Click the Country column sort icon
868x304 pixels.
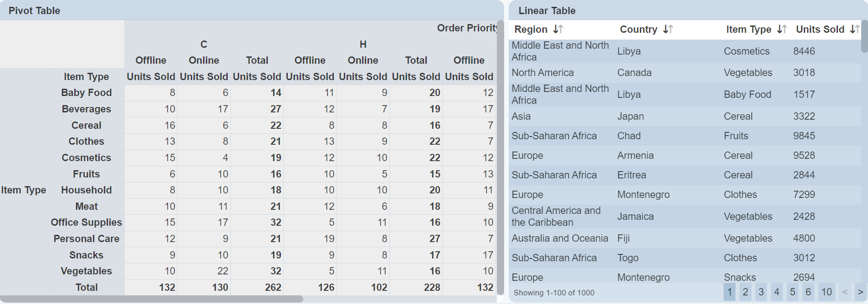click(x=668, y=30)
